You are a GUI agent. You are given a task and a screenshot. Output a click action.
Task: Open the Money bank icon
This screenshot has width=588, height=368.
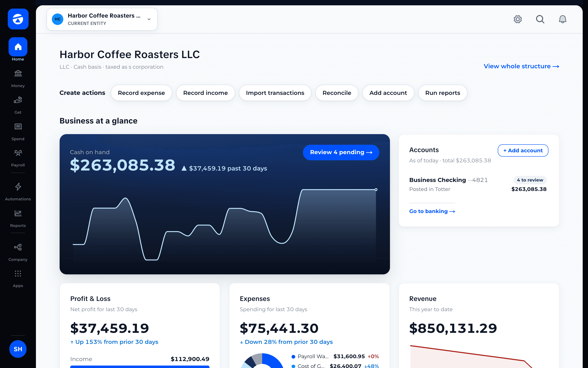pyautogui.click(x=18, y=73)
